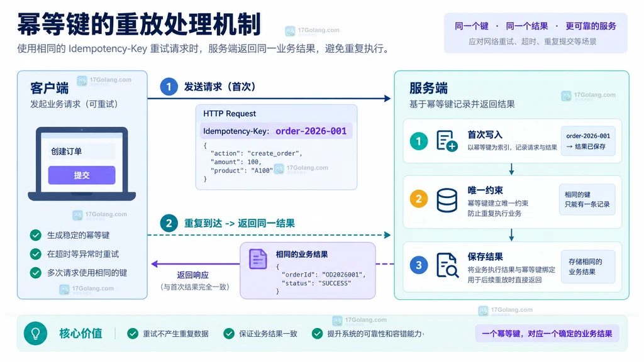This screenshot has height=362, width=644.
Task: Click the check icon beside 在超时等异常时重试
Action: pyautogui.click(x=36, y=254)
